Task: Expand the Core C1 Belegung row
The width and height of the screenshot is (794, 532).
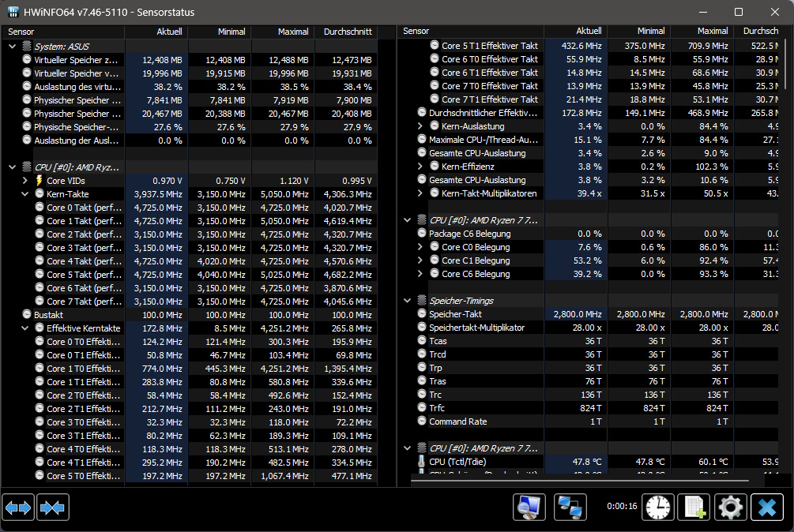Action: tap(420, 260)
